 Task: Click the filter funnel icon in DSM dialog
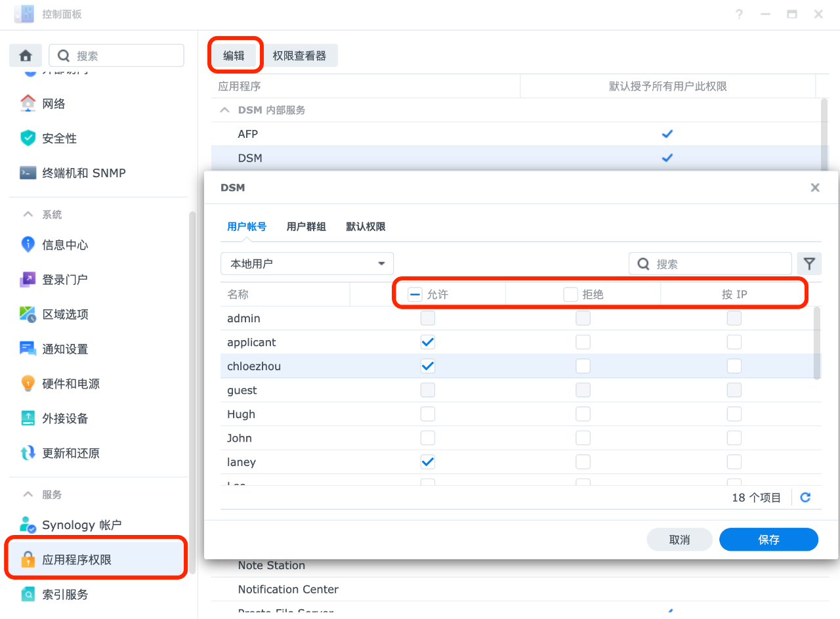pos(810,264)
